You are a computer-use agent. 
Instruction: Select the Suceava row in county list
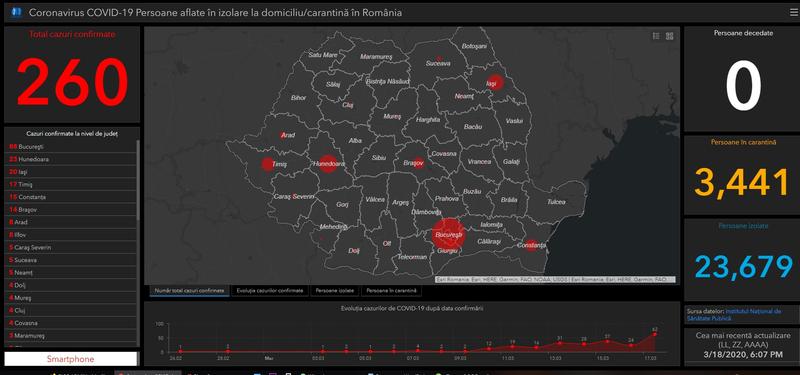pyautogui.click(x=70, y=260)
